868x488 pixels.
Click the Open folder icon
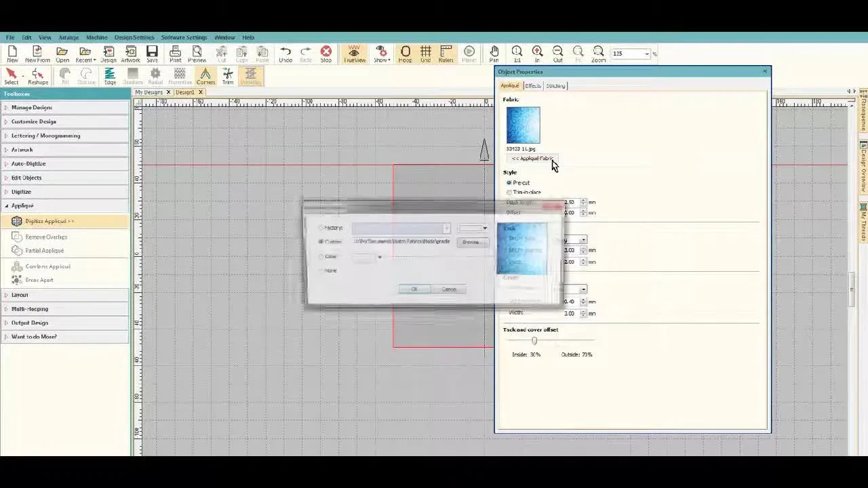click(x=62, y=54)
